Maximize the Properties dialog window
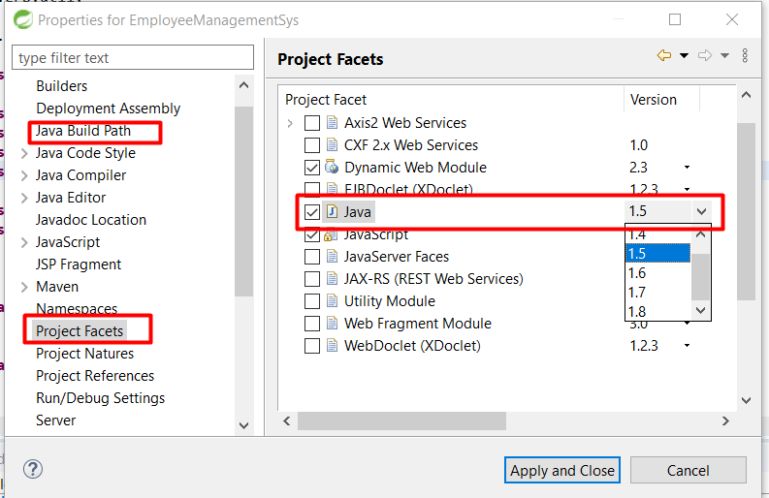The image size is (769, 498). (x=675, y=20)
